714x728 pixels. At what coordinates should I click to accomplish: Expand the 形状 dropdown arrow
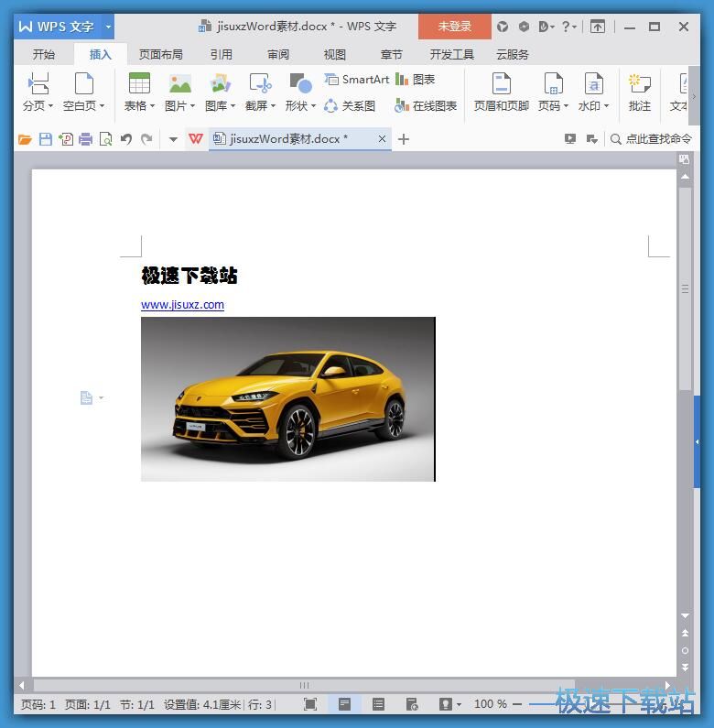click(314, 106)
